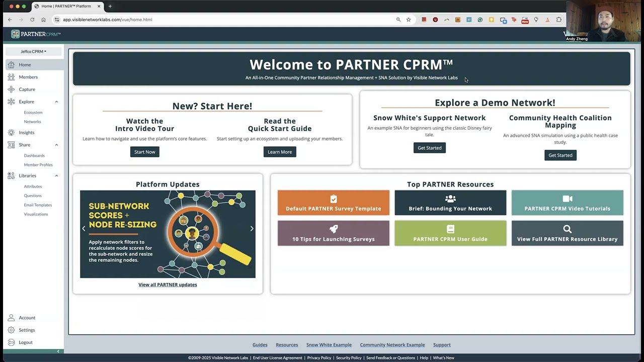The height and width of the screenshot is (362, 644).
Task: Click Send Feedback or Questions link
Action: [390, 358]
